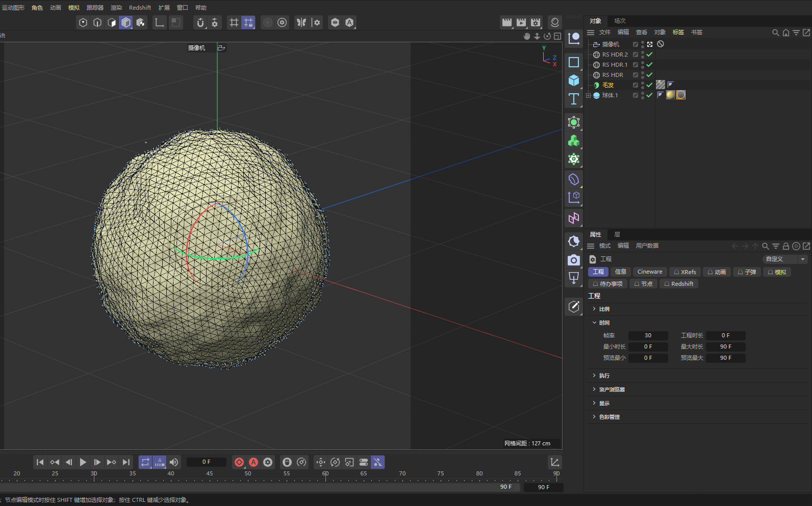Click the viewport orbit rotate icon

(547, 36)
